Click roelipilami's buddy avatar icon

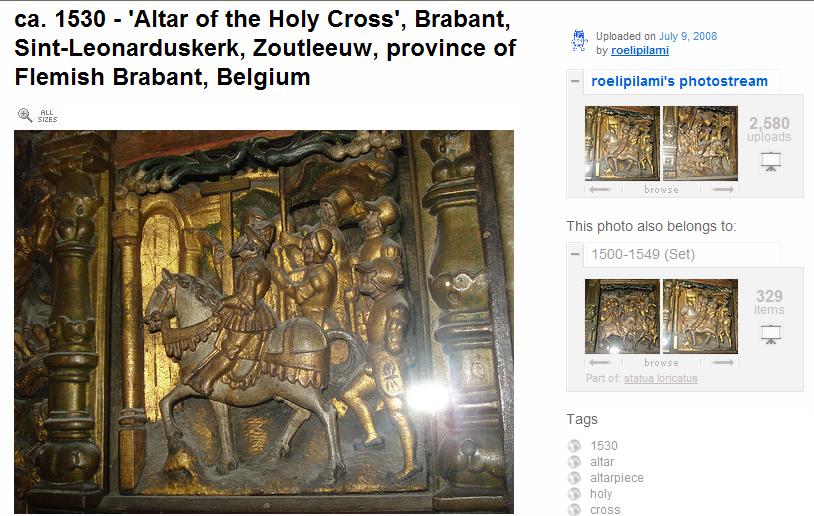coord(579,41)
